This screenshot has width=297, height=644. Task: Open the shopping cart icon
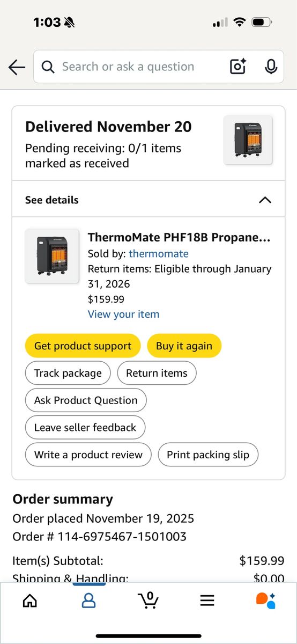[x=148, y=599]
